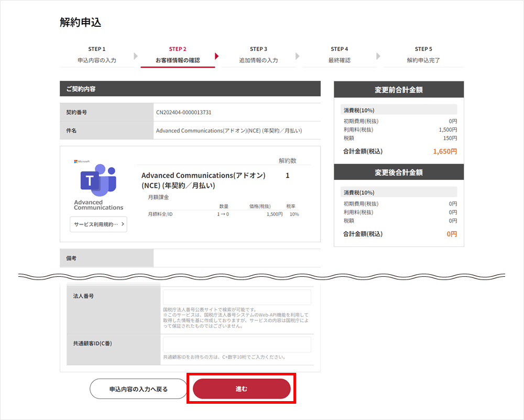Click the orange 0円 total after change
The height and width of the screenshot is (420, 524).
pos(452,234)
